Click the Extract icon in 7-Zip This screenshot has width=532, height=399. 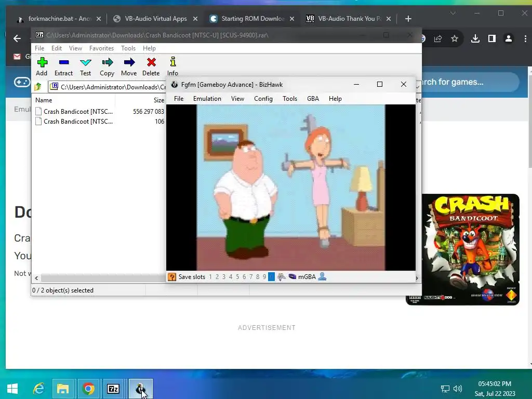click(63, 66)
